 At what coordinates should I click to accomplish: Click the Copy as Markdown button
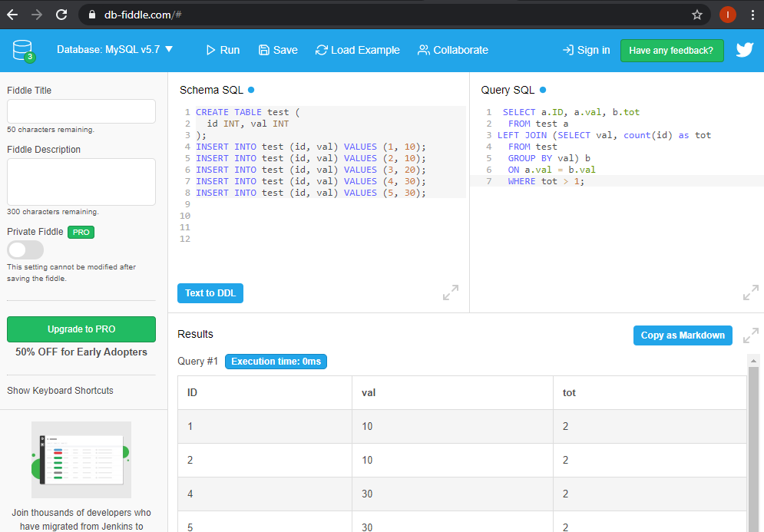pyautogui.click(x=682, y=335)
